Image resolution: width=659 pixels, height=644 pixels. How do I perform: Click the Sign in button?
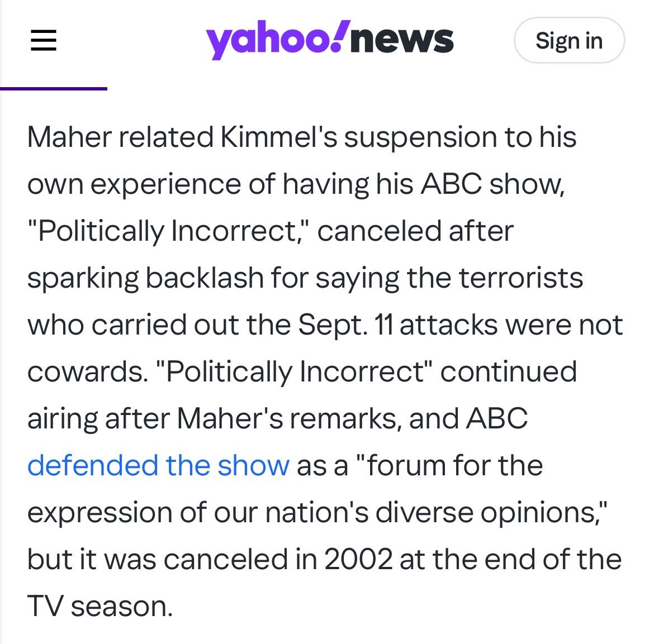pos(569,40)
